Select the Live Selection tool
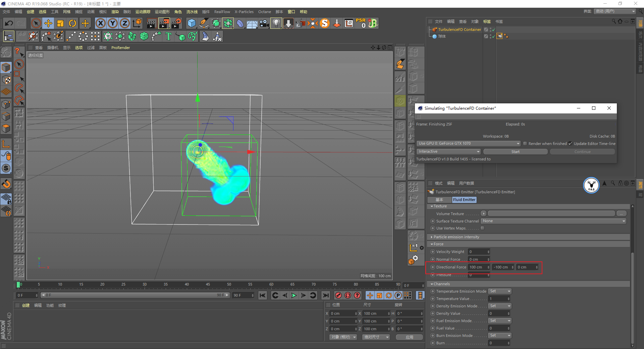 point(36,23)
